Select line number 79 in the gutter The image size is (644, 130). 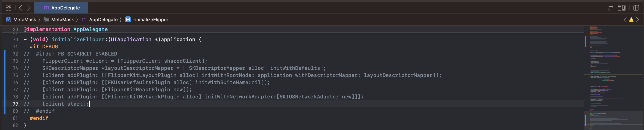coord(15,104)
